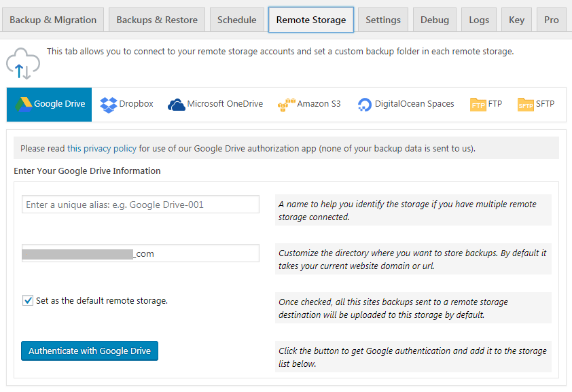This screenshot has width=572, height=392.
Task: Open the Debug tab
Action: tap(435, 20)
